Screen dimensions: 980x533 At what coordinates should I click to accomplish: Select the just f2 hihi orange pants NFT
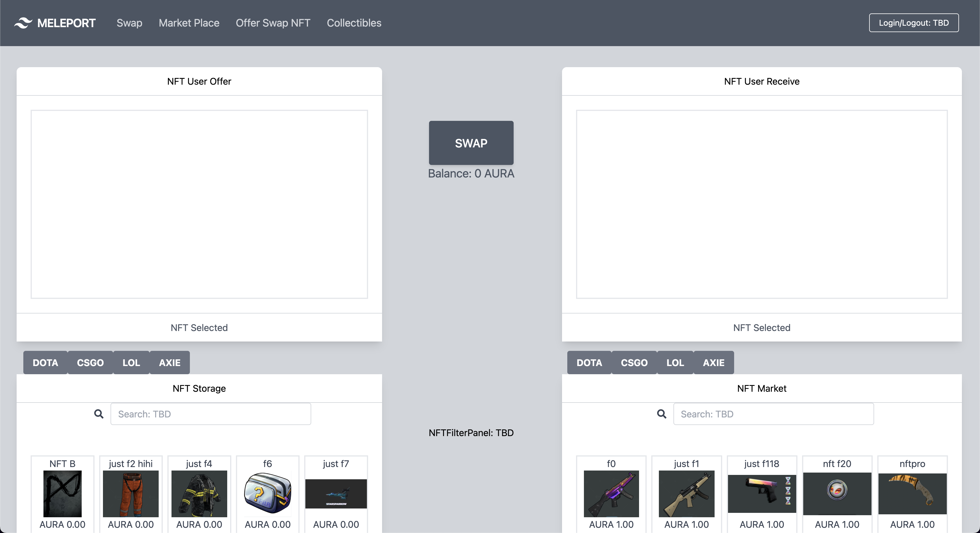[x=130, y=493]
